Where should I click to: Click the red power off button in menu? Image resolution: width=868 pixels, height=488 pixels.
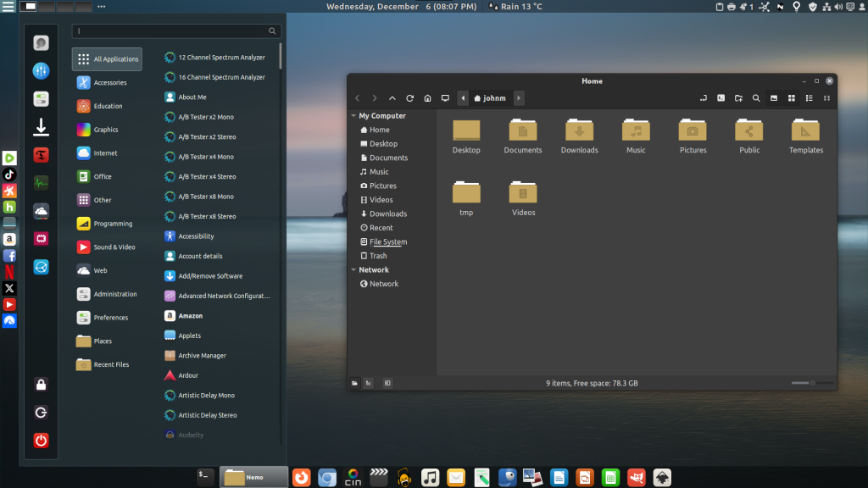pos(41,441)
